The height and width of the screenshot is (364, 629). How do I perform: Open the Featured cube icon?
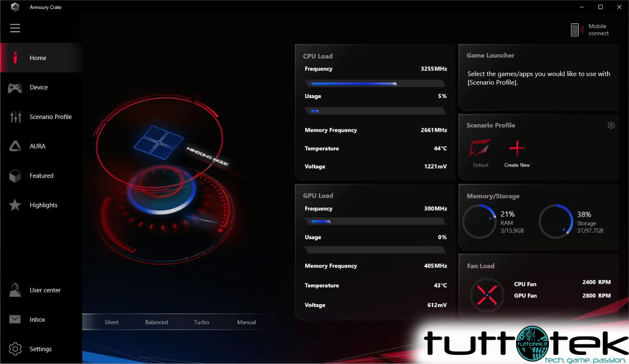[x=15, y=176]
